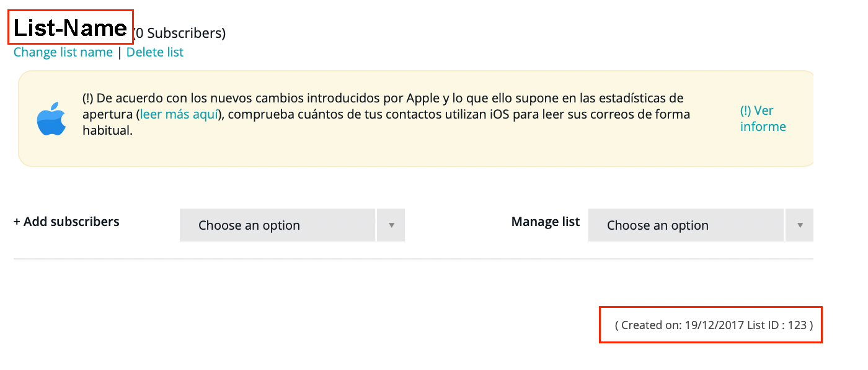Click the Change list name link
The height and width of the screenshot is (370, 868).
[x=63, y=52]
